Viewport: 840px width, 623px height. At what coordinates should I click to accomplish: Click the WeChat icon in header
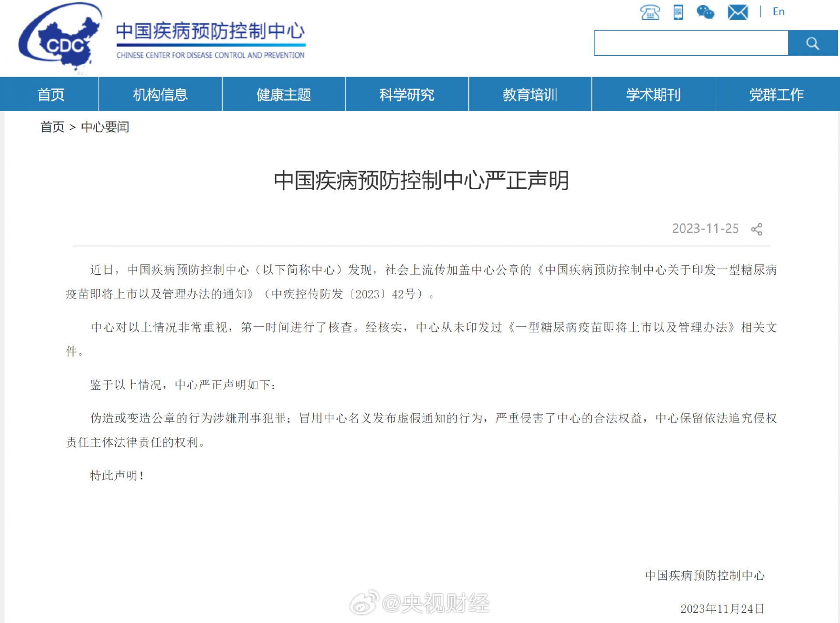coord(705,12)
